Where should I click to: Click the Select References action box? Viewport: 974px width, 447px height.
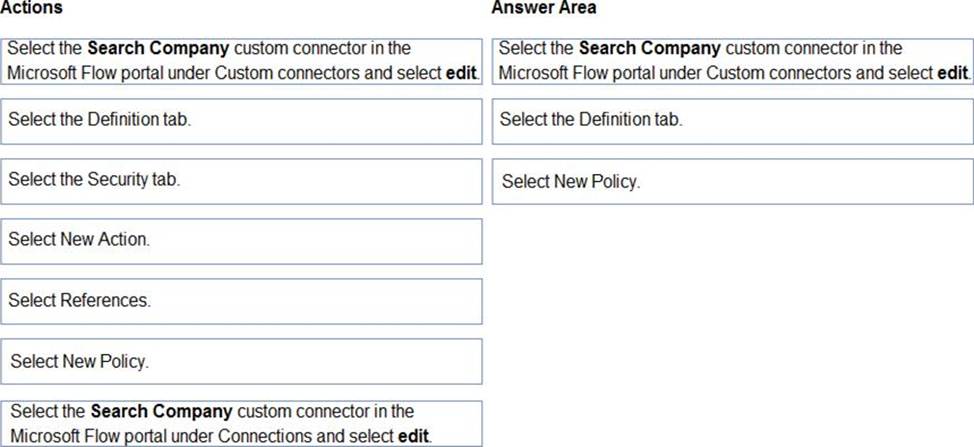click(x=241, y=301)
